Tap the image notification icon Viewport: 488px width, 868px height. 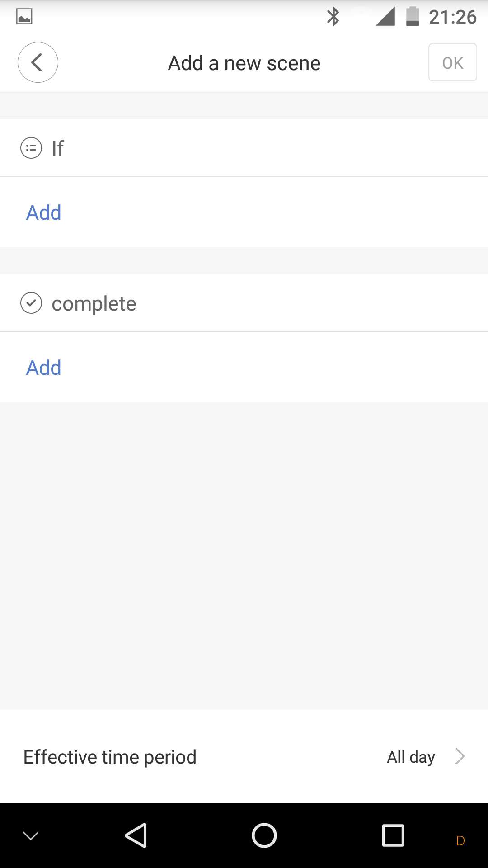(24, 17)
